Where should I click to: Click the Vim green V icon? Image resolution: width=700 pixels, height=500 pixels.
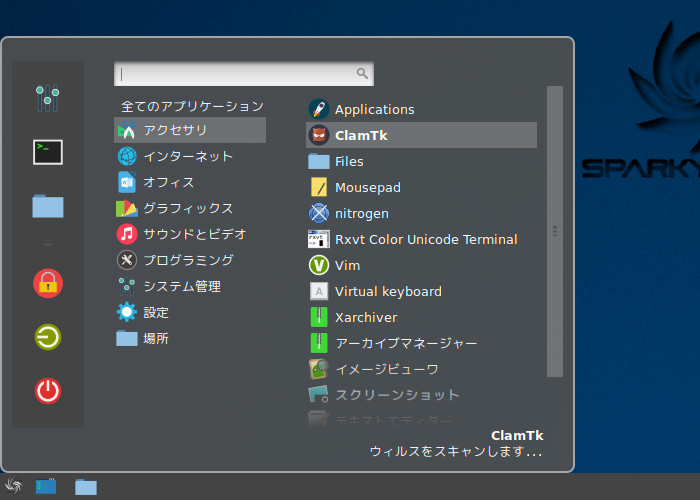[319, 265]
